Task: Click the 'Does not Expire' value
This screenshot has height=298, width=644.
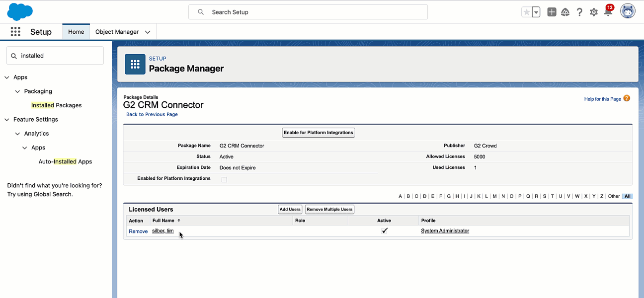Action: point(238,168)
